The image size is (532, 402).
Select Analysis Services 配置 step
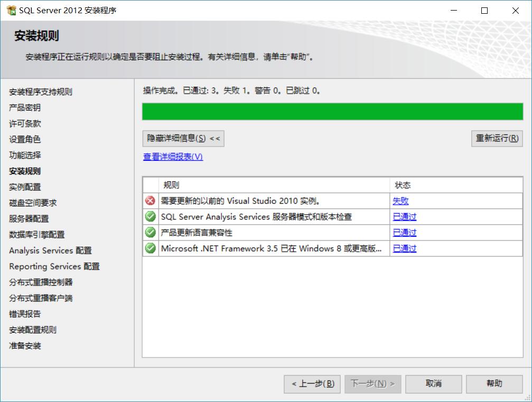[x=50, y=251]
